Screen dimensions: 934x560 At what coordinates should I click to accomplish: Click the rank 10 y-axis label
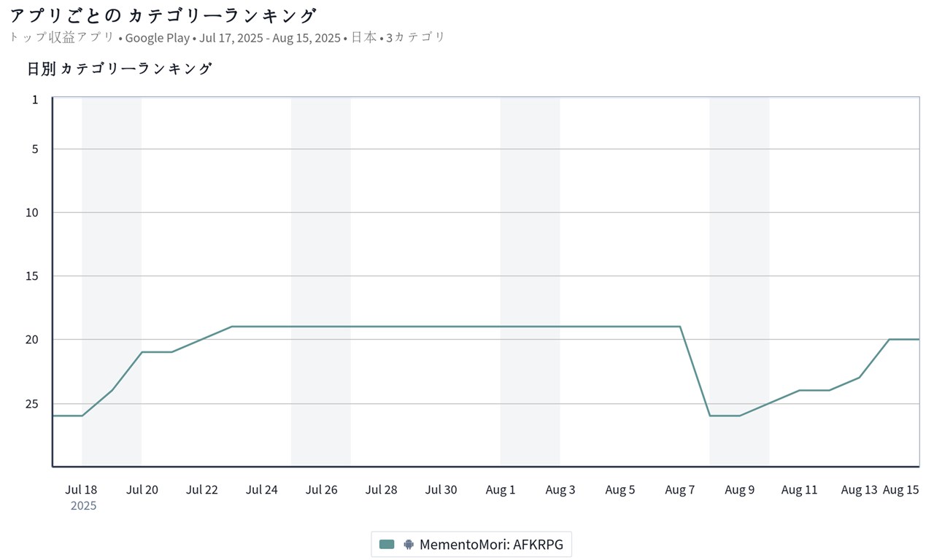(x=32, y=212)
